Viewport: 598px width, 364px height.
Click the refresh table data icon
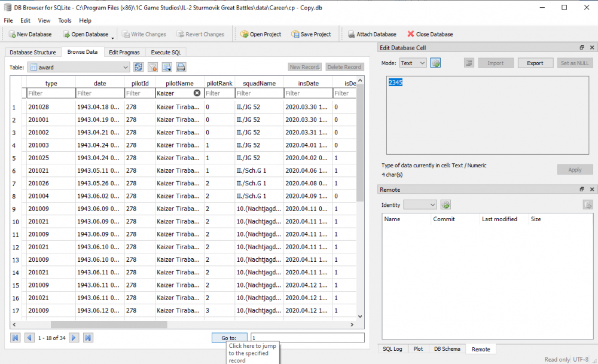[x=139, y=68]
